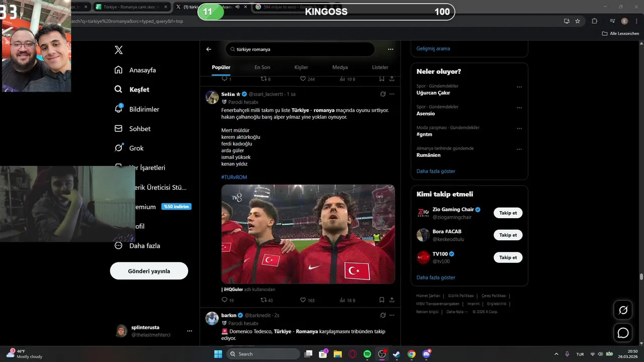Open Steam from the taskbar
Image resolution: width=644 pixels, height=362 pixels.
(x=396, y=354)
